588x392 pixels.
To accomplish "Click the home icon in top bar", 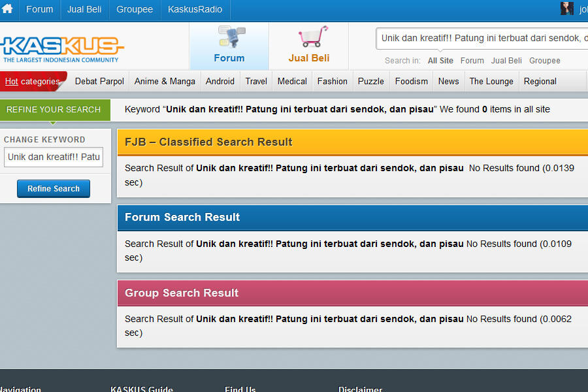I will [x=7, y=8].
